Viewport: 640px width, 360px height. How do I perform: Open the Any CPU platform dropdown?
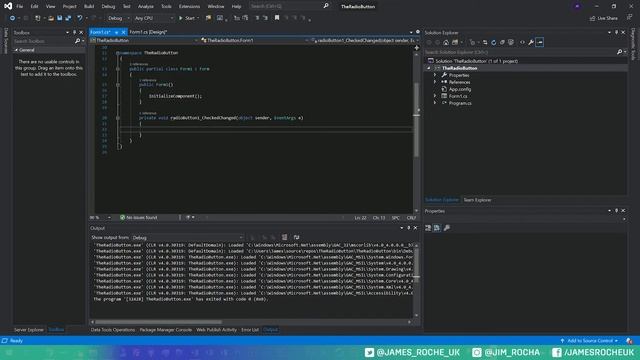pyautogui.click(x=153, y=18)
